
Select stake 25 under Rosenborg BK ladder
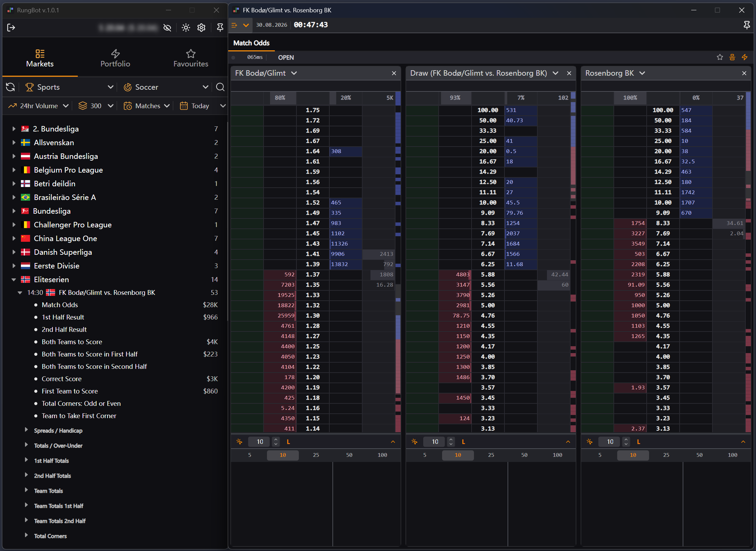click(666, 455)
